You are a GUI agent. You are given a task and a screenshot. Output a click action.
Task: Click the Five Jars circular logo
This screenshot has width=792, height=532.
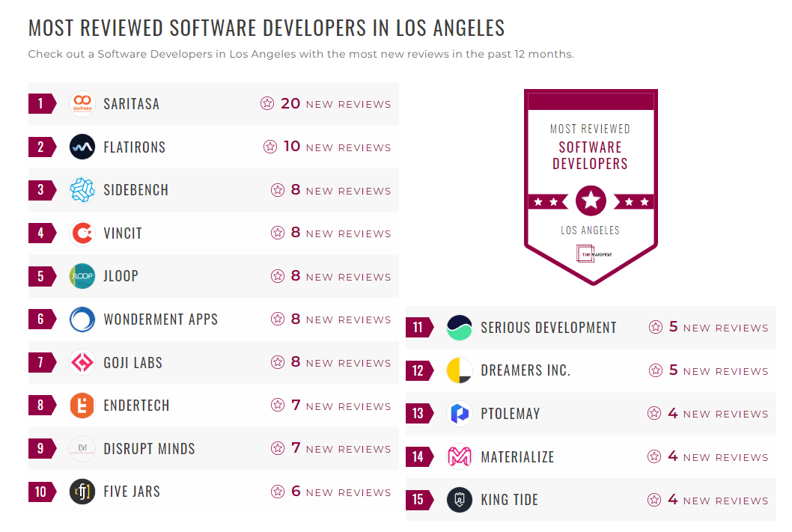tap(82, 492)
